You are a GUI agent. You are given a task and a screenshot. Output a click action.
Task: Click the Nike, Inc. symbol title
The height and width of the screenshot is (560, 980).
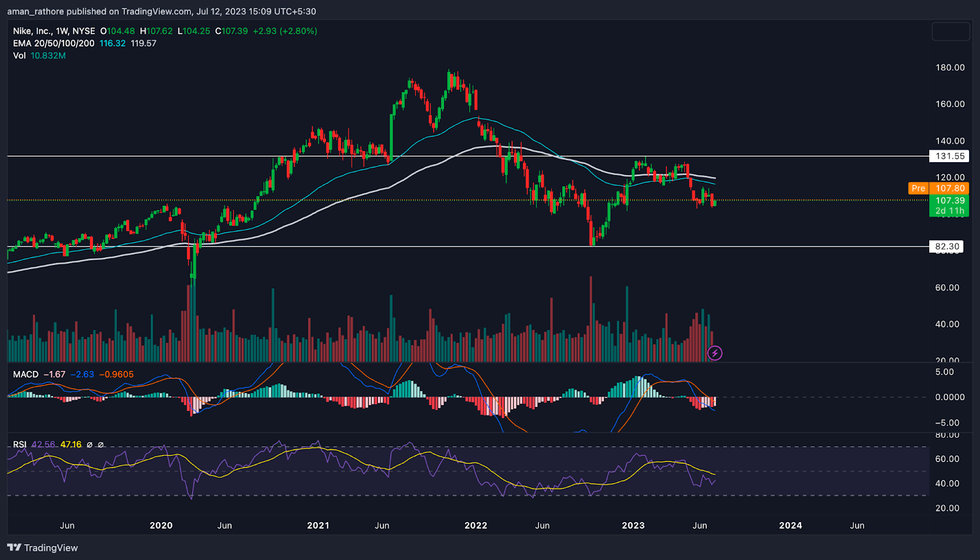pyautogui.click(x=54, y=31)
